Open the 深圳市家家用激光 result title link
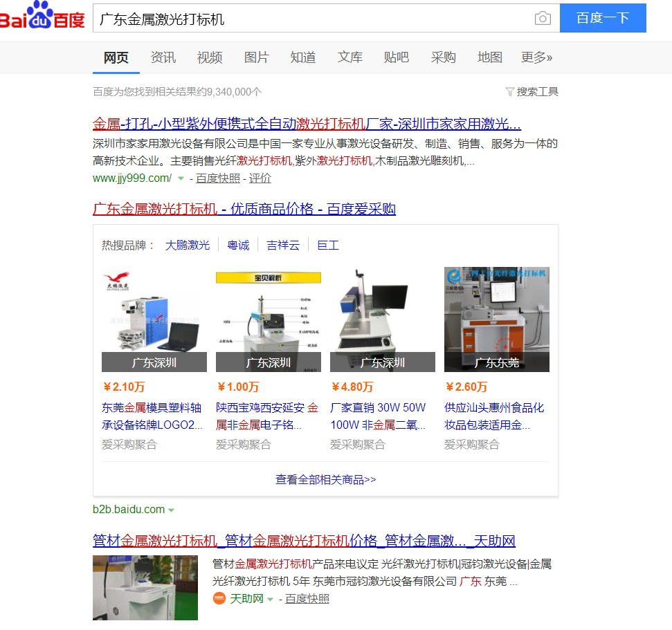Image resolution: width=672 pixels, height=630 pixels. pos(307,124)
